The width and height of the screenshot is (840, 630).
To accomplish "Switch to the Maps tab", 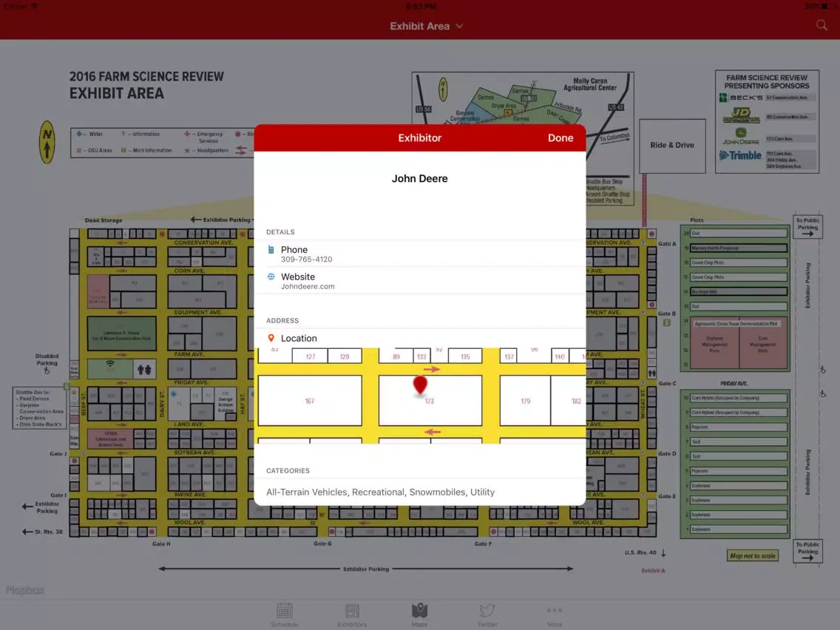I will coord(419,614).
